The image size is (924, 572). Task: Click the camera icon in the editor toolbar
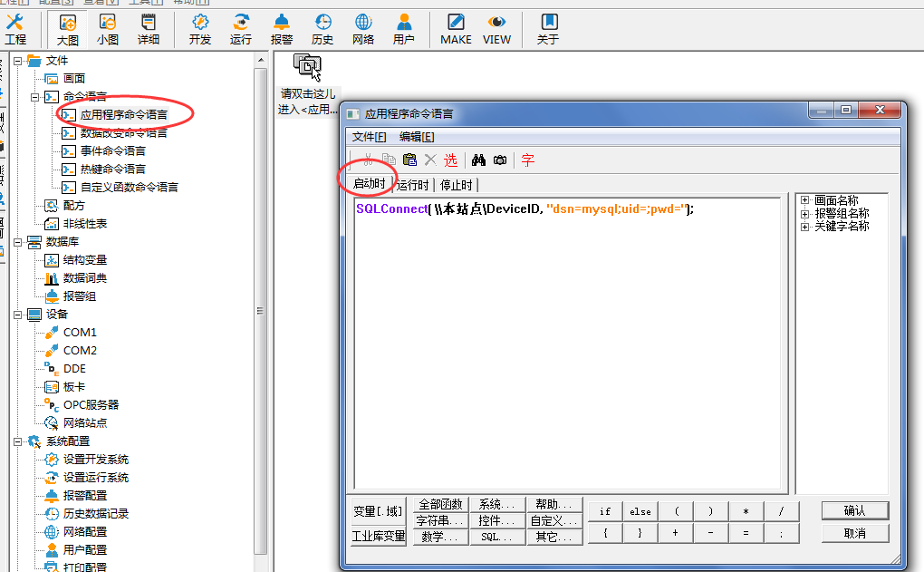pos(500,160)
